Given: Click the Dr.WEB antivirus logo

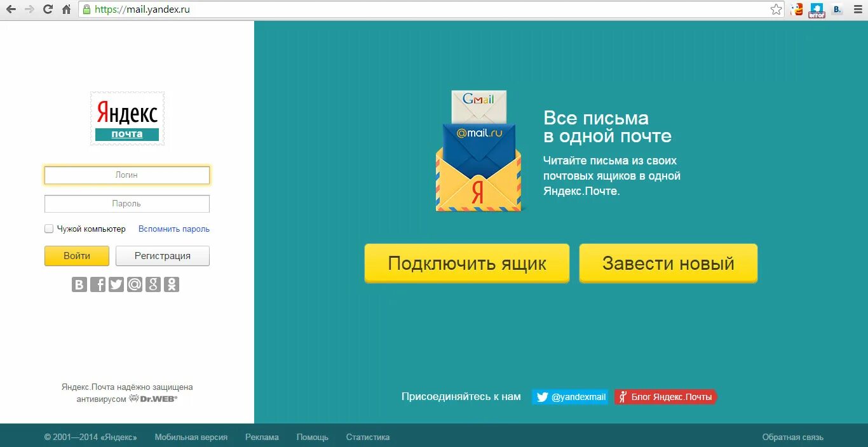Looking at the screenshot, I should pos(153,399).
